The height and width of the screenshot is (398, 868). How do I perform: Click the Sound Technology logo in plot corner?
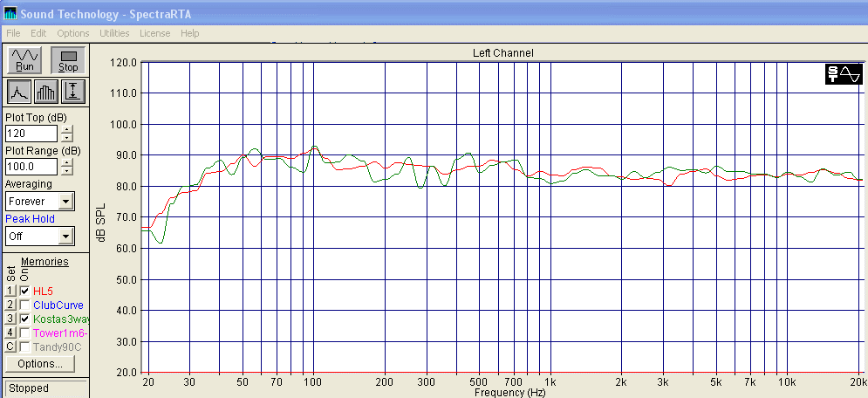[x=844, y=73]
